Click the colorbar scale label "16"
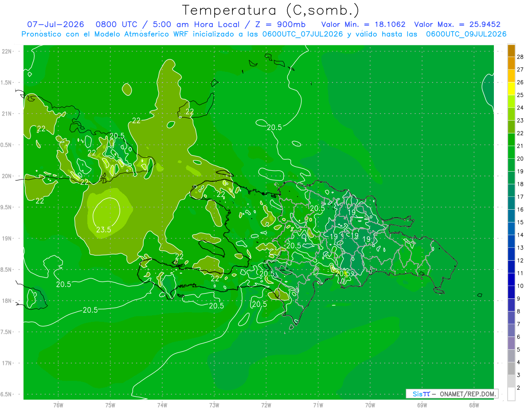Viewport: 532px width, 411px height. (x=520, y=210)
